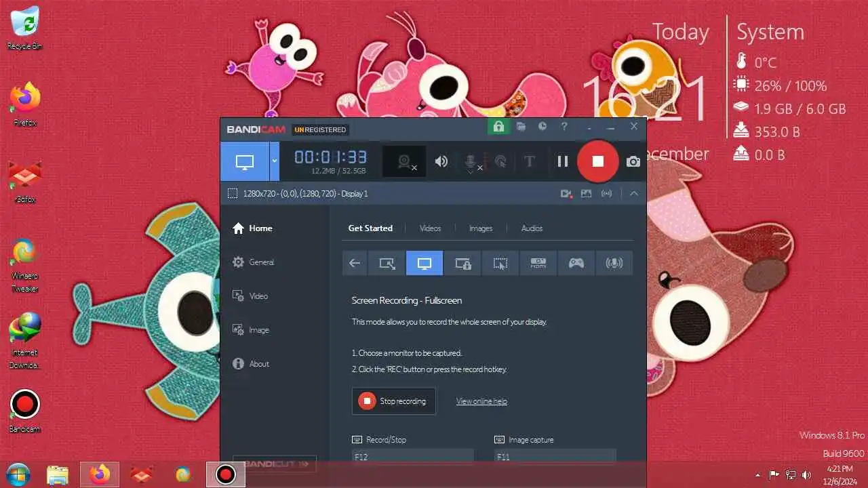This screenshot has height=488, width=868.
Task: Select fullscreen recording mode icon in mode row
Action: click(x=425, y=263)
